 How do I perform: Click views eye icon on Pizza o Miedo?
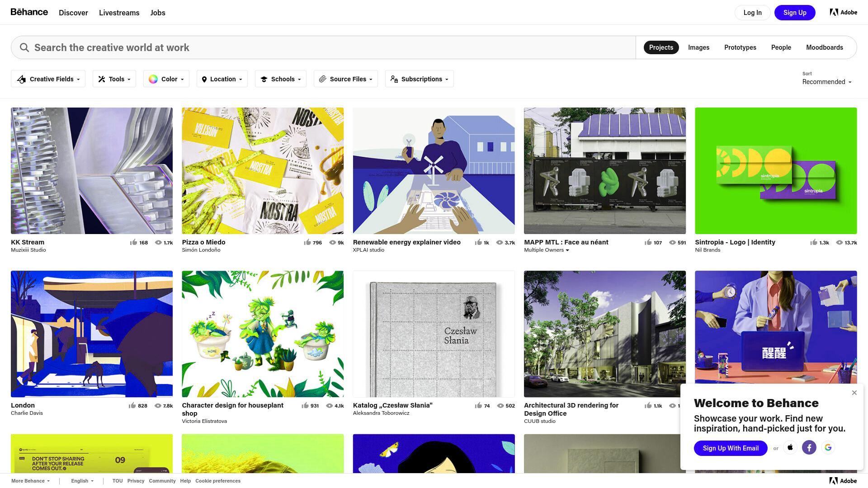(333, 243)
